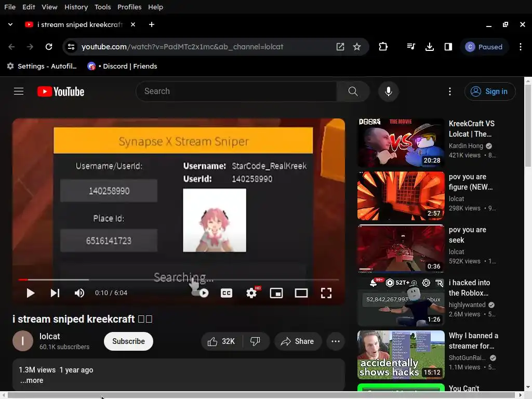Open the File menu
532x399 pixels.
click(10, 7)
